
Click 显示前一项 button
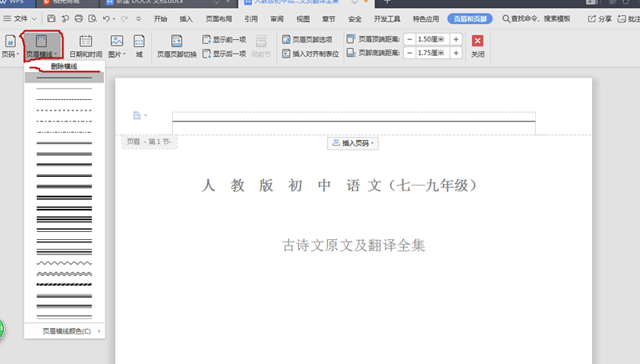coord(224,39)
